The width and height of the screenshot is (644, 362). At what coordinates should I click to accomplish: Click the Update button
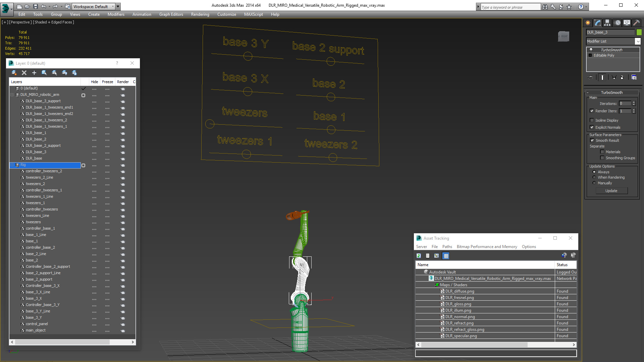(611, 191)
